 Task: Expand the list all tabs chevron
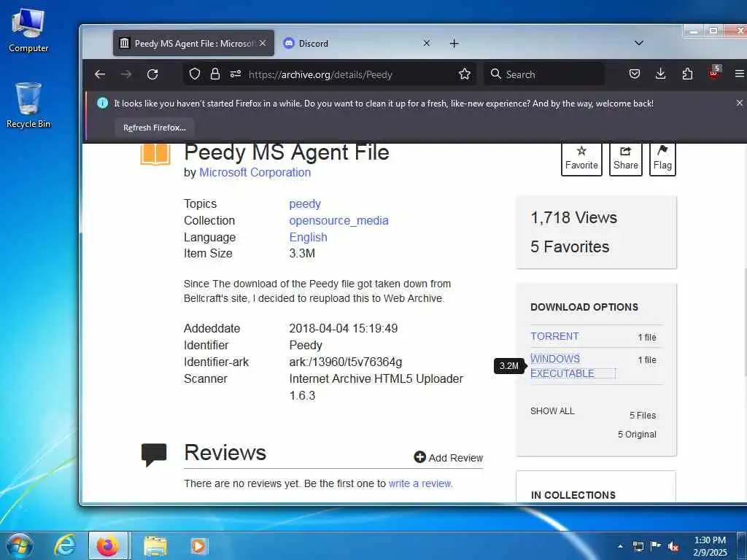[x=639, y=43]
